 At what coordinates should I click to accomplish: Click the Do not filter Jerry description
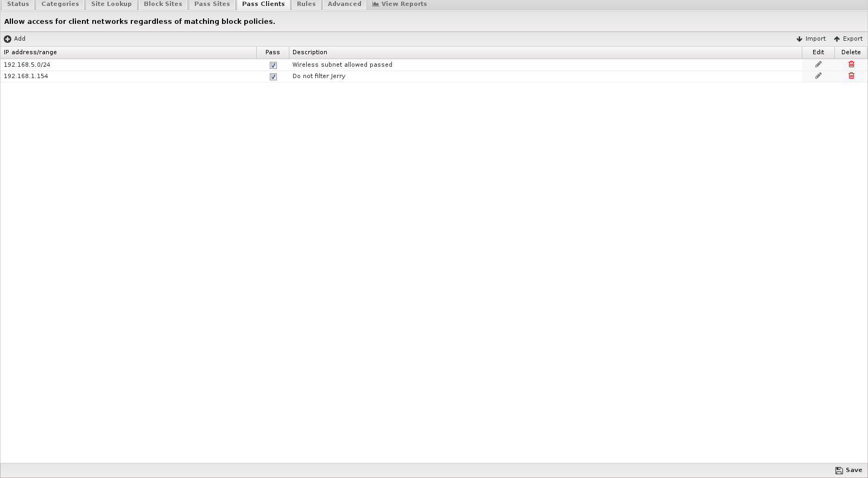point(319,77)
